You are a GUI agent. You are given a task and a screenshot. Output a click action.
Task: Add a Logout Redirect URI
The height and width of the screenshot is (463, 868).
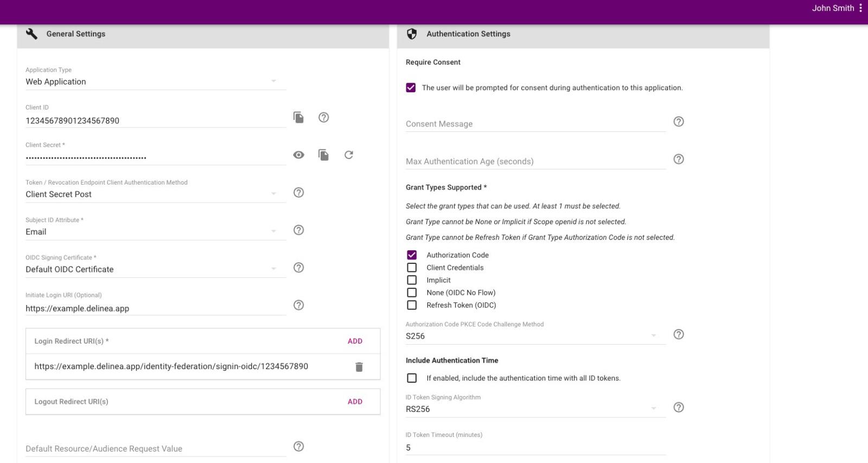click(355, 402)
